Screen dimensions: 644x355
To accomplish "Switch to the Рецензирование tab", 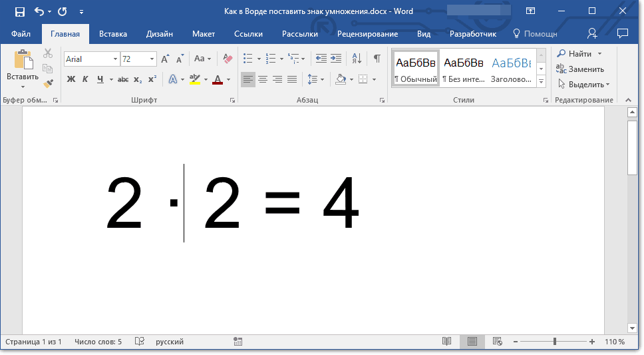I will pos(367,34).
